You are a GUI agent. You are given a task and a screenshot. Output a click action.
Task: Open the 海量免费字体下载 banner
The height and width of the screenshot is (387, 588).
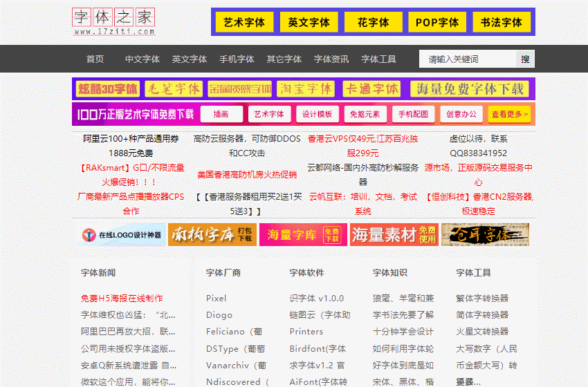[470, 88]
